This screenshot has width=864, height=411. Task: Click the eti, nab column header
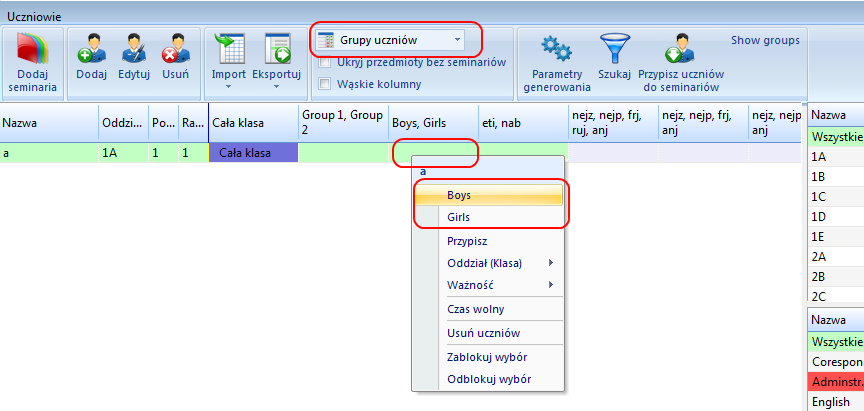(523, 123)
